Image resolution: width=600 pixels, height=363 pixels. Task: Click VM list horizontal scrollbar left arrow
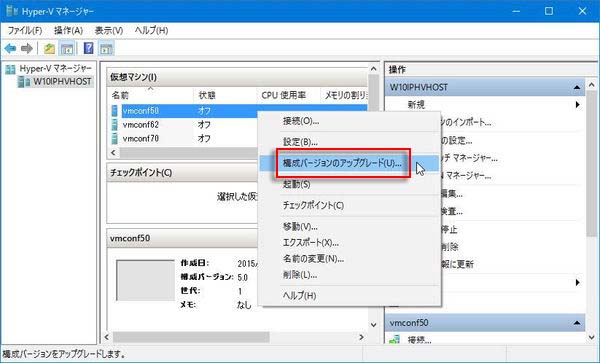tap(113, 153)
